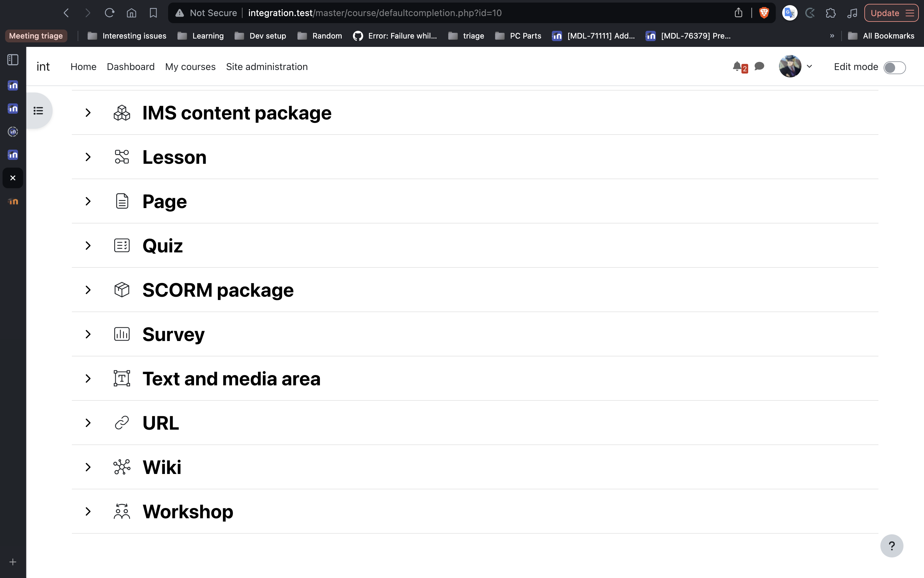Screen dimensions: 924x578
Task: Open the Learning bookmark folder
Action: click(201, 36)
